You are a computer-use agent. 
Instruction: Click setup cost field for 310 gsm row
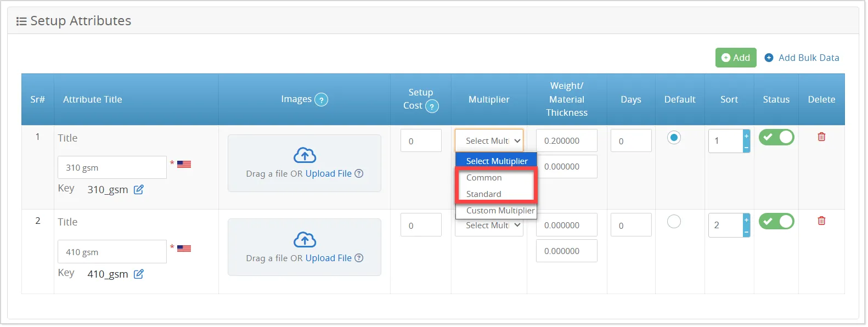point(421,140)
